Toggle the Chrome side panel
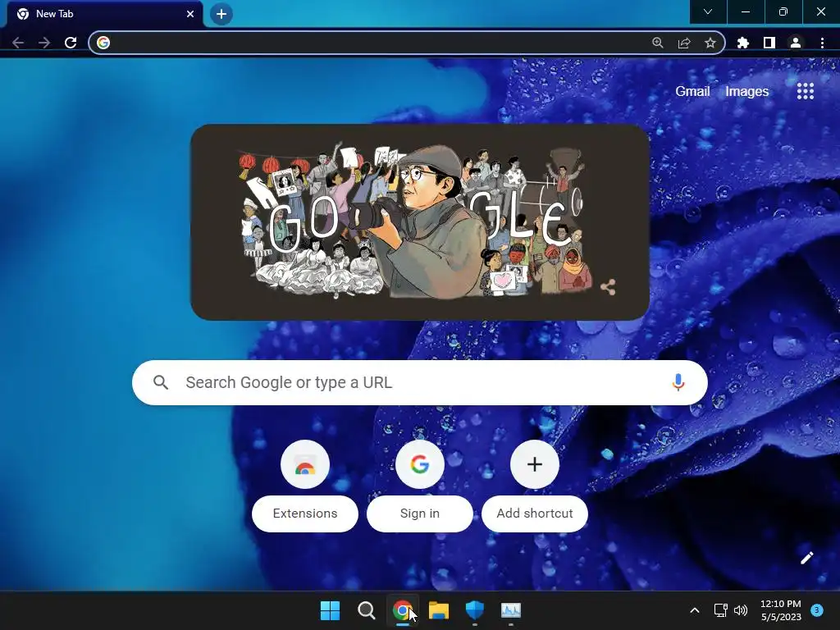 coord(769,43)
